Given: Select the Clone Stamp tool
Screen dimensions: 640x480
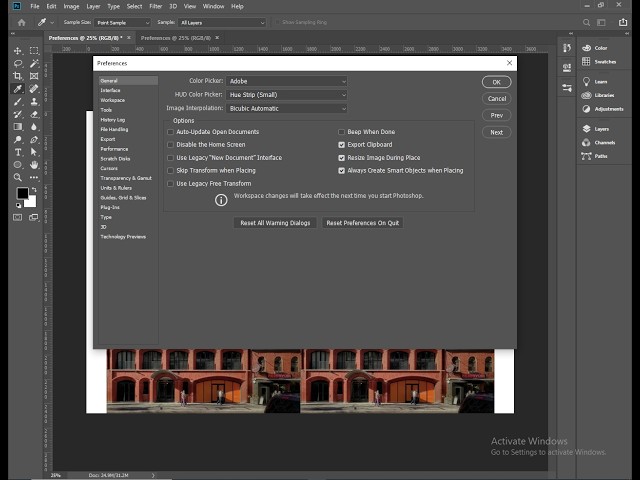Looking at the screenshot, I should pos(34,102).
